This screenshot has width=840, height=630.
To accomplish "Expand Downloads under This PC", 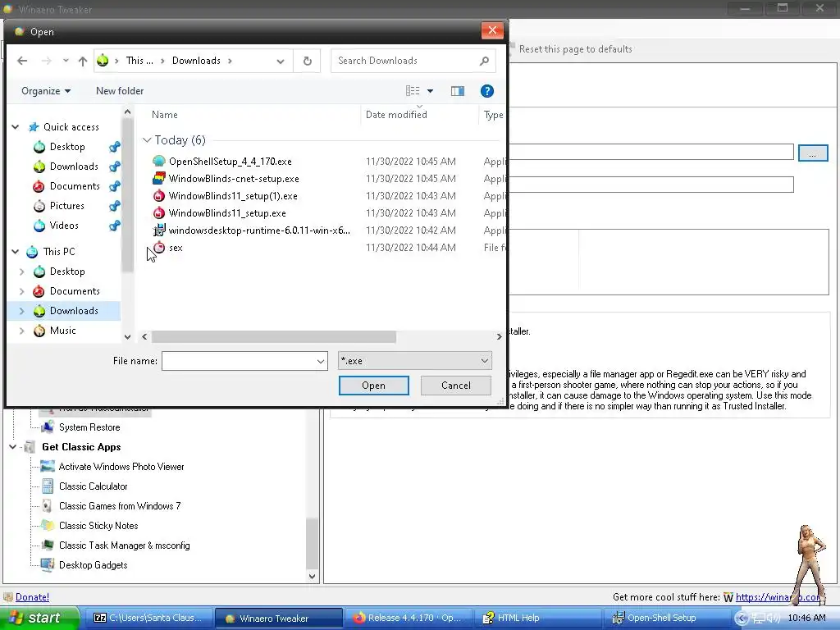I will pos(22,311).
